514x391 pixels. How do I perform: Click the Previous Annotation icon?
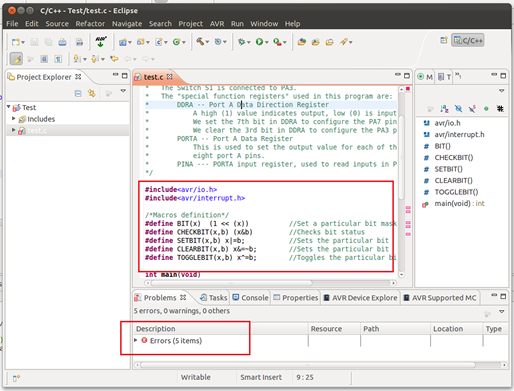(95, 59)
